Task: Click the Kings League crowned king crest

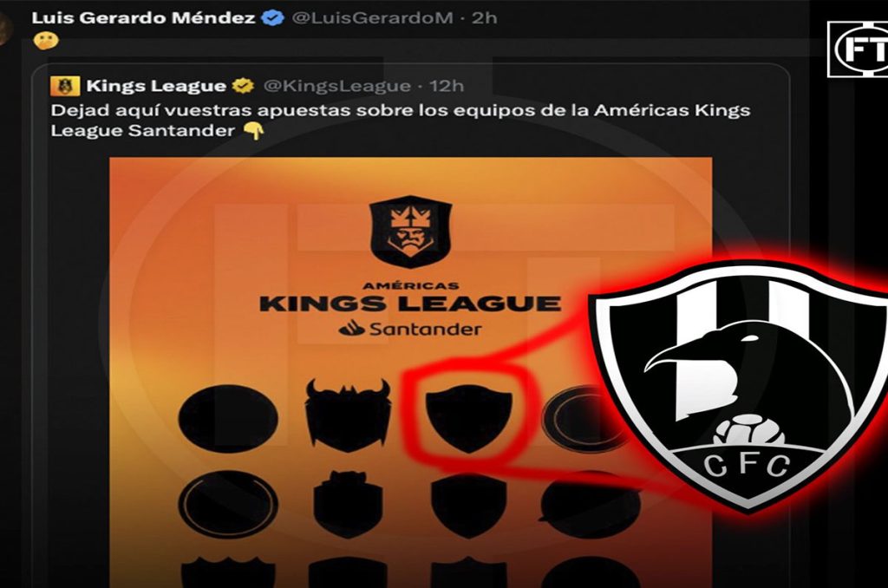Action: [410, 231]
